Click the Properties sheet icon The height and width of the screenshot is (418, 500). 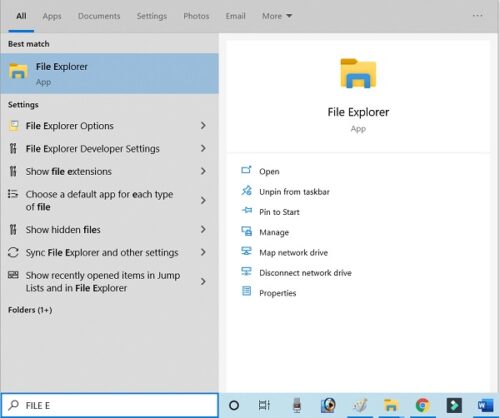pos(247,291)
